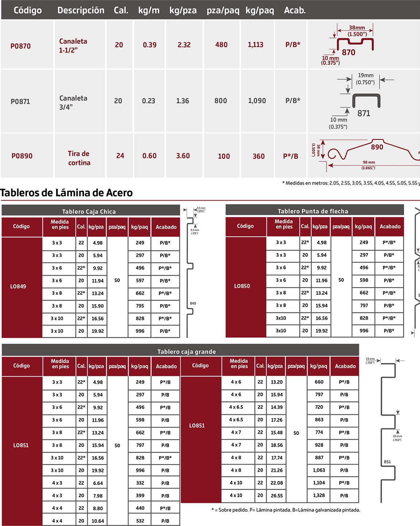The image size is (420, 526).
Task: Select the LO849 code cell
Action: pos(18,286)
